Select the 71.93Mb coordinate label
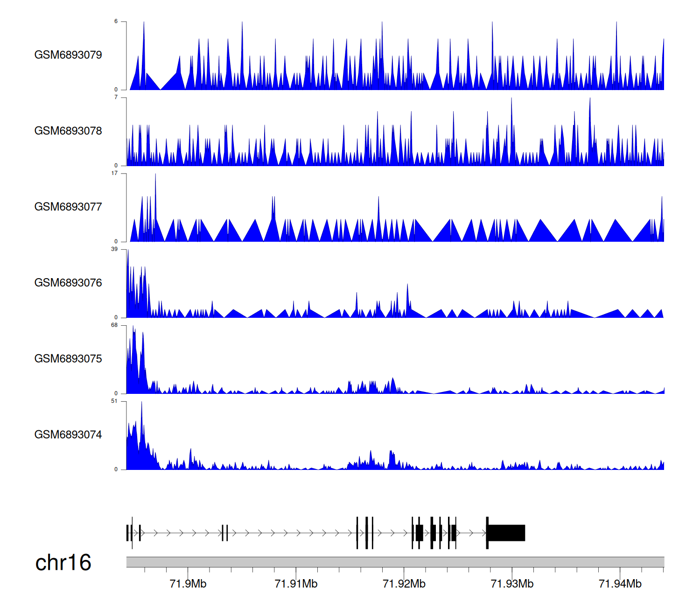Screen dimensions: 700x616 (x=512, y=584)
